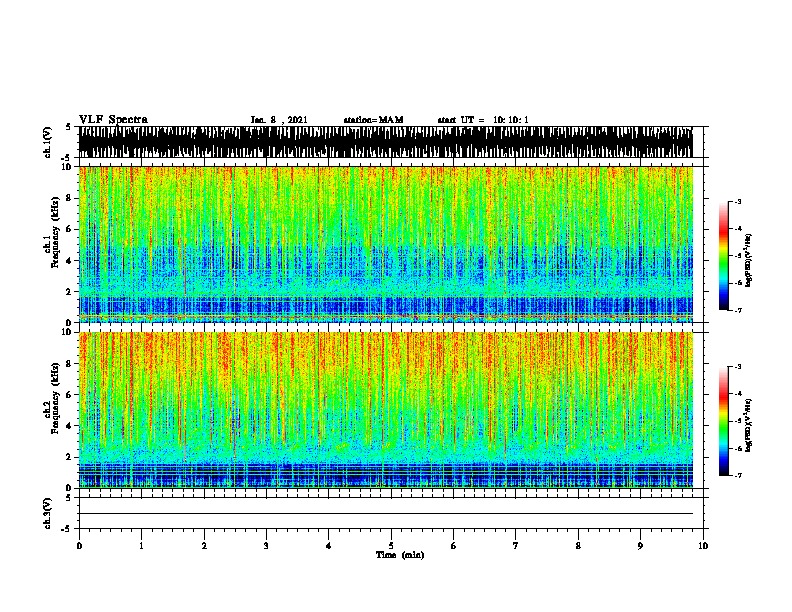The height and width of the screenshot is (612, 792).
Task: Click the ch.2 PSD color bar
Action: 723,421
